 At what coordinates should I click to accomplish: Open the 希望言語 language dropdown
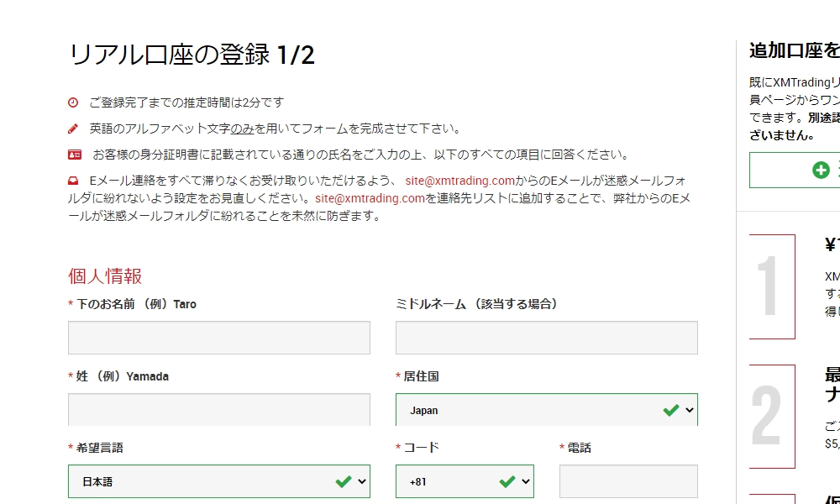click(218, 481)
